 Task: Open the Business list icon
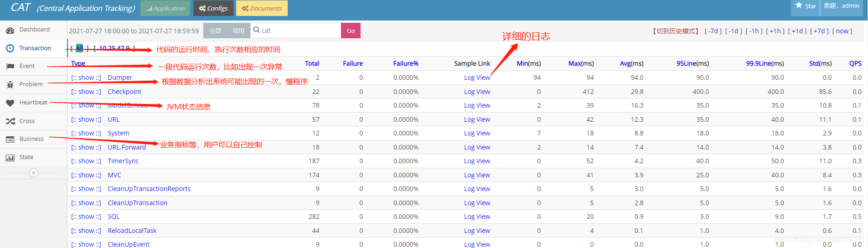10,139
